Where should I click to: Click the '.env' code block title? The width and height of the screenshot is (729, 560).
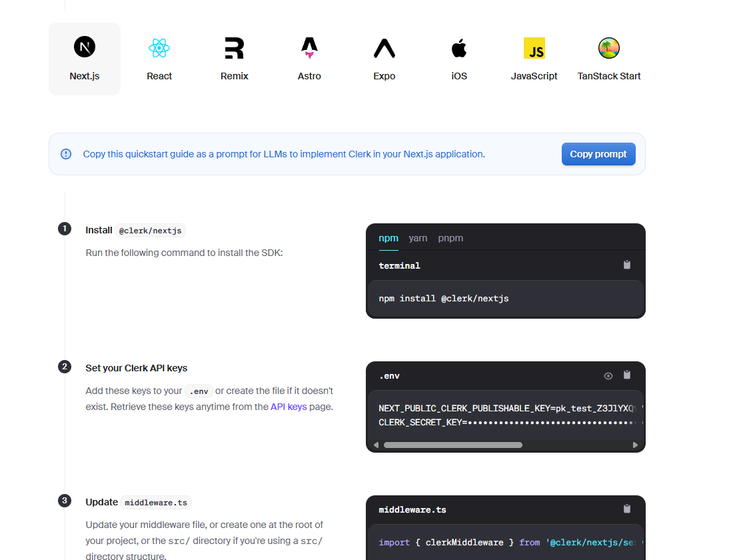[389, 376]
